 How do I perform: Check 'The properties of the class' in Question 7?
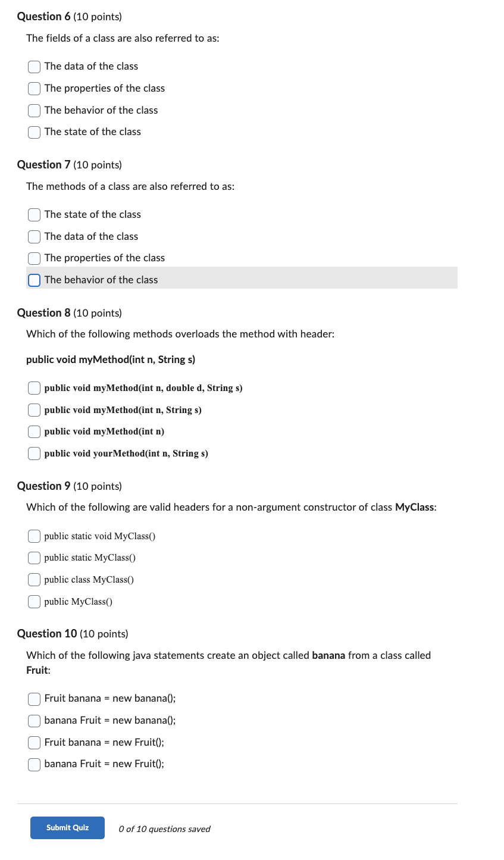[34, 258]
